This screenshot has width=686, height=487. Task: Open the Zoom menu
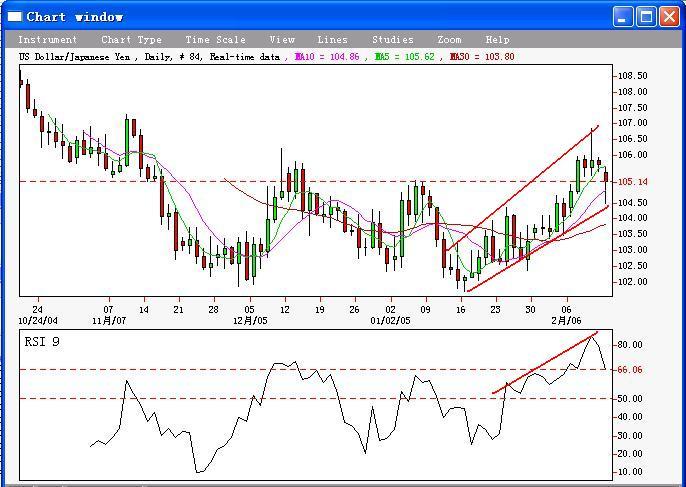click(x=449, y=40)
